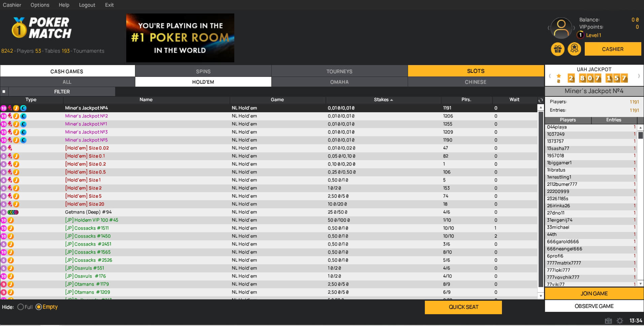Toggle the checkbox beside FILTER

pyautogui.click(x=4, y=92)
